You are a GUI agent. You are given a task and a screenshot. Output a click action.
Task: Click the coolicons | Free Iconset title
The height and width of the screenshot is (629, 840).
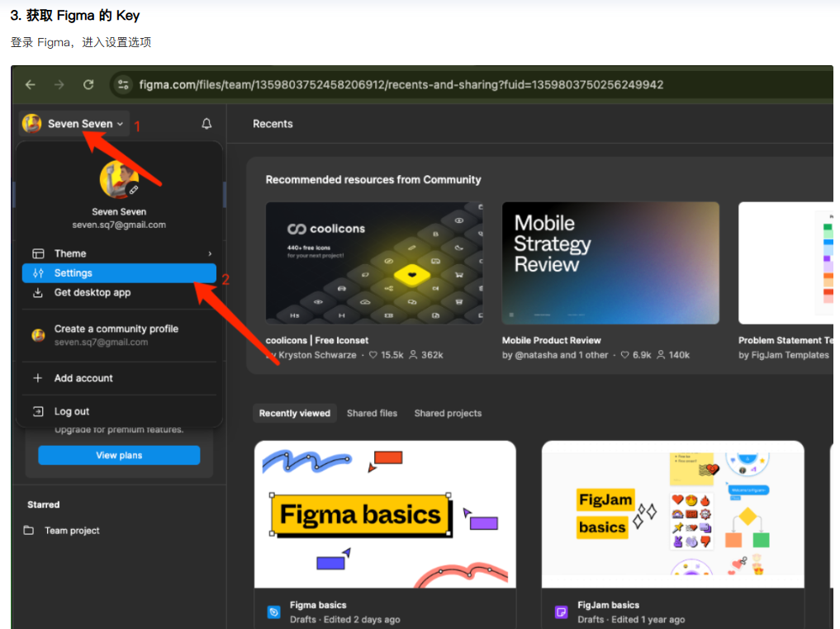317,340
